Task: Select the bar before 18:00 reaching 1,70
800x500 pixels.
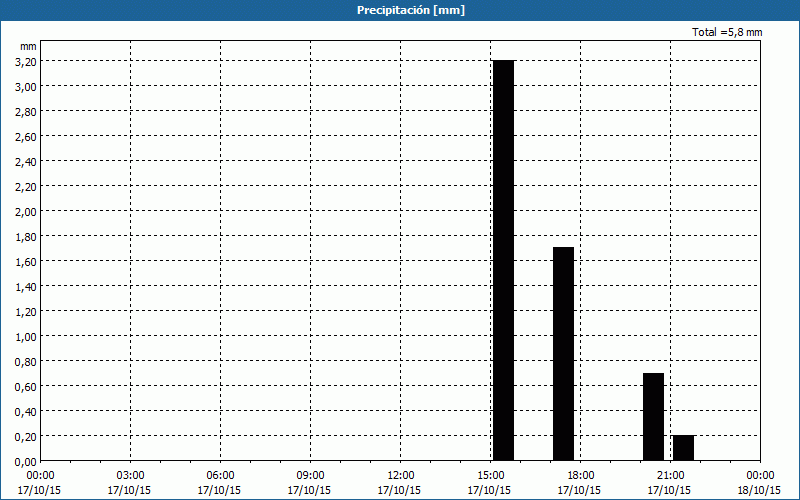Action: click(563, 354)
